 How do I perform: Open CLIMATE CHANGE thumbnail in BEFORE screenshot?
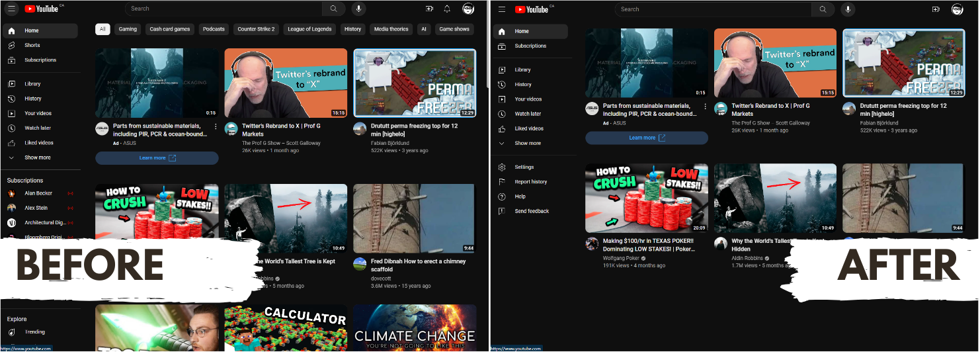tap(415, 328)
